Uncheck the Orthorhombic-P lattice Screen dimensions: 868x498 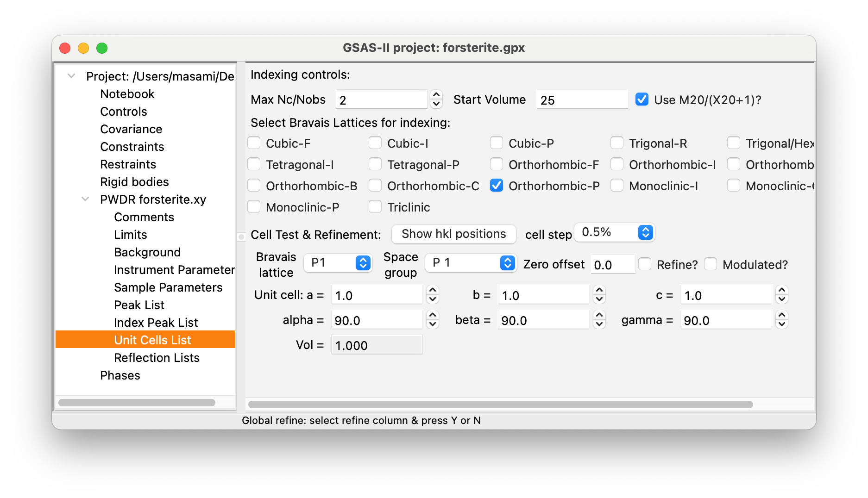coord(496,186)
